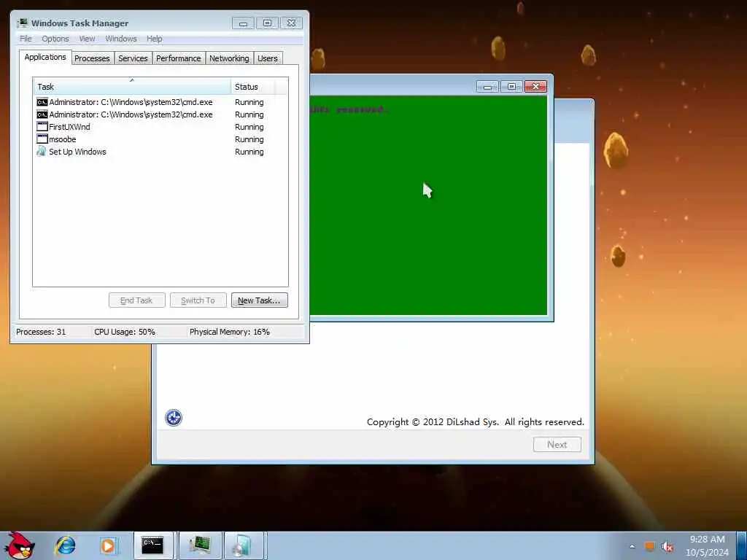Screen dimensions: 747x560
Task: Click the End Task button
Action: 136,300
